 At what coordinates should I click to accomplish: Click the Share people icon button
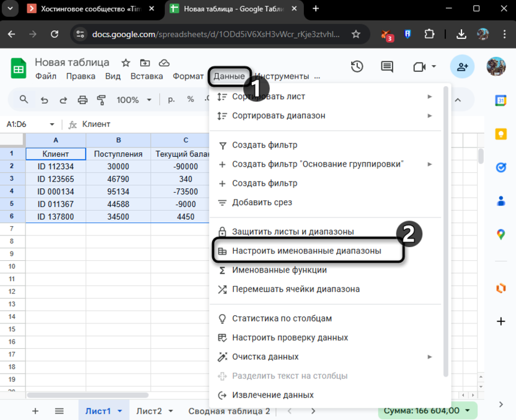click(x=461, y=67)
